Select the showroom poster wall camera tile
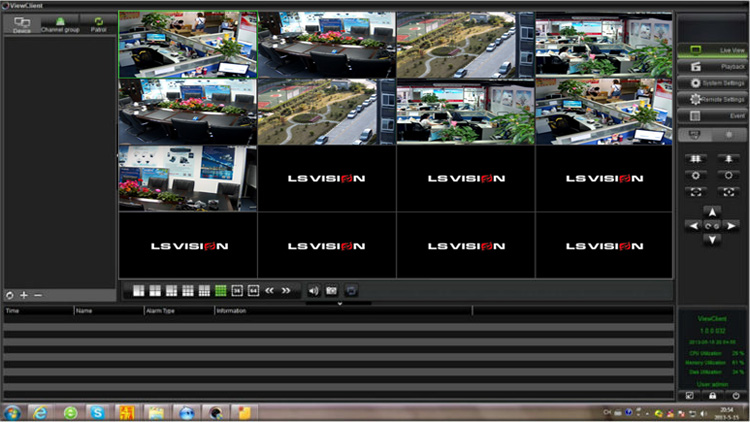Screen dimensions: 750x422 click(x=188, y=178)
